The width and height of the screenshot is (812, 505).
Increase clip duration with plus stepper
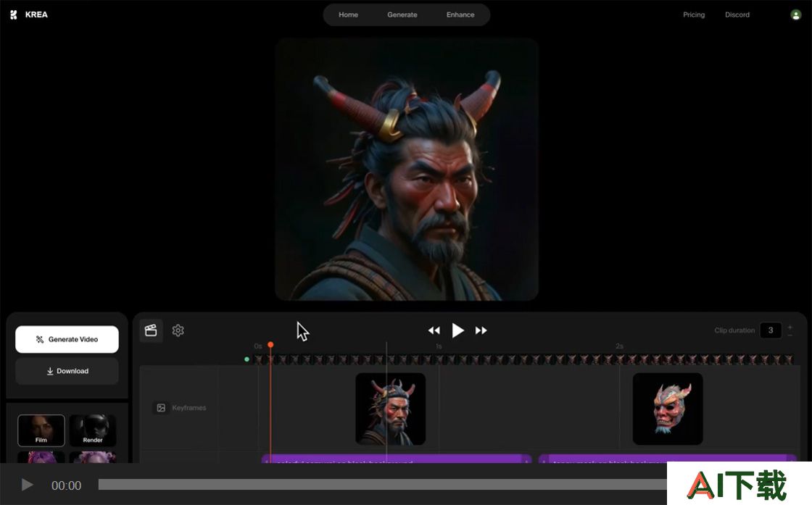(790, 327)
